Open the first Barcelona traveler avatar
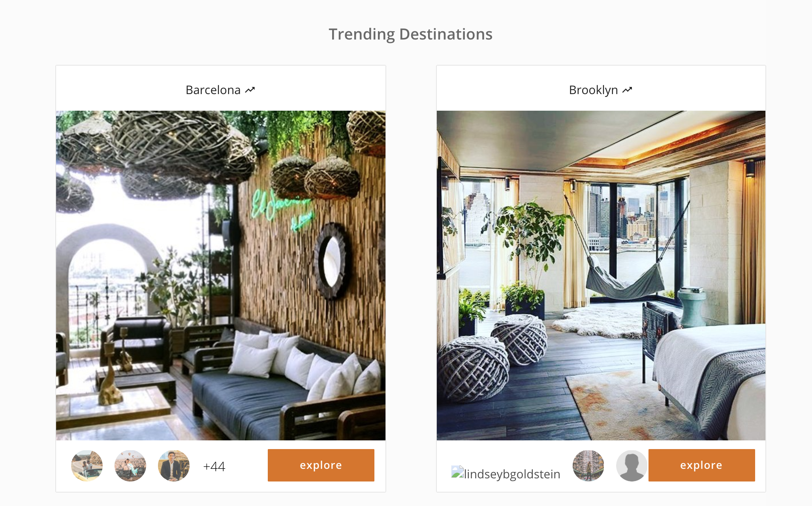 click(x=87, y=466)
